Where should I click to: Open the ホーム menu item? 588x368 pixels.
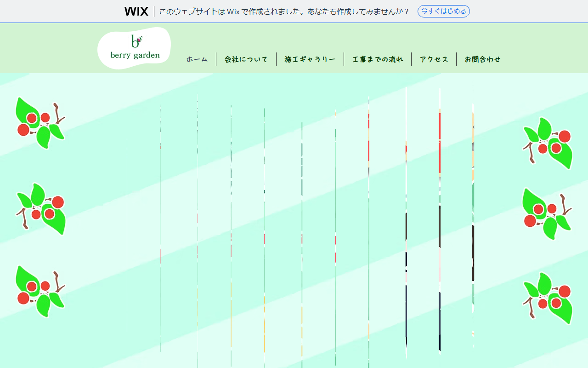[197, 59]
